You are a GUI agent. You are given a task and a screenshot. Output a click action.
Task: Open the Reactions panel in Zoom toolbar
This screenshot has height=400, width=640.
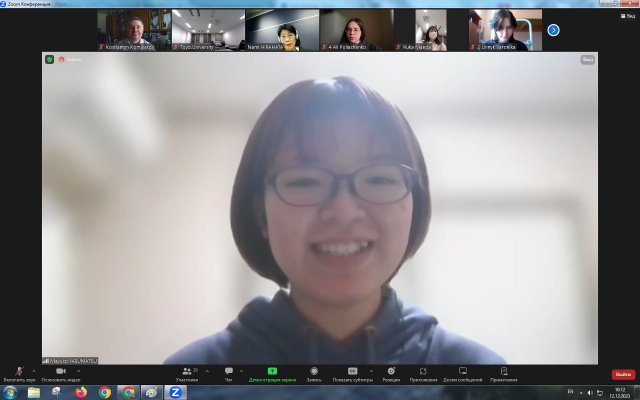(391, 372)
